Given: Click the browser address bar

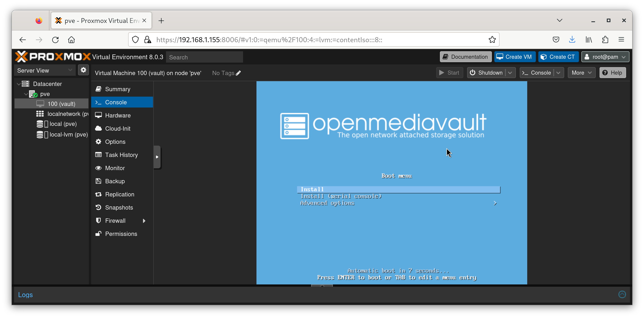Looking at the screenshot, I should tap(314, 40).
